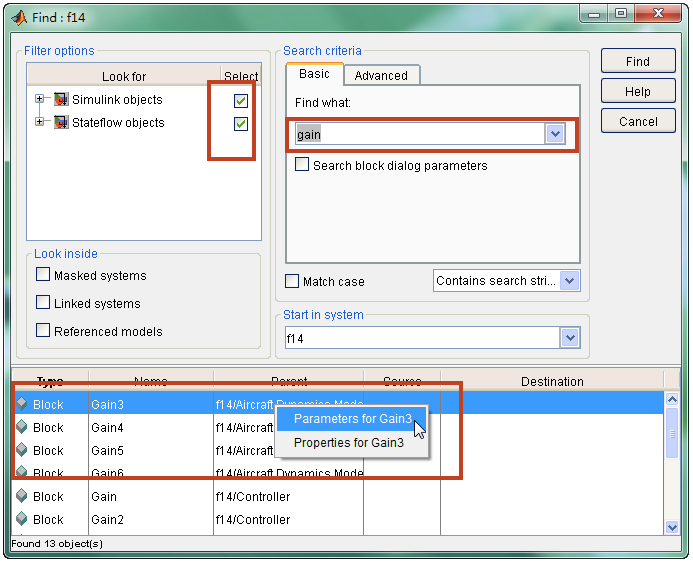
Task: Uncheck the Stateflow objects select checkbox
Action: (241, 124)
